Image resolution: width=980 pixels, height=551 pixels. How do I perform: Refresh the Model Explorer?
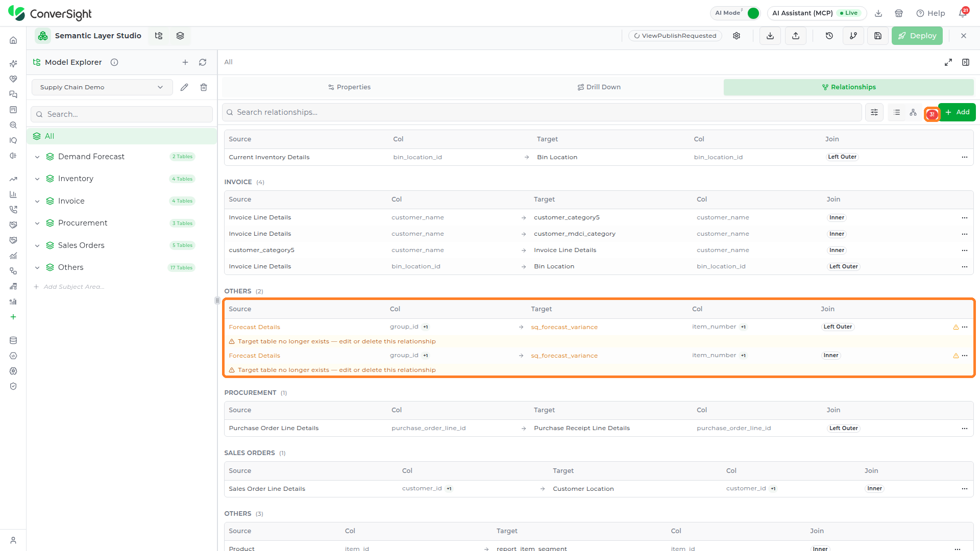pyautogui.click(x=203, y=62)
